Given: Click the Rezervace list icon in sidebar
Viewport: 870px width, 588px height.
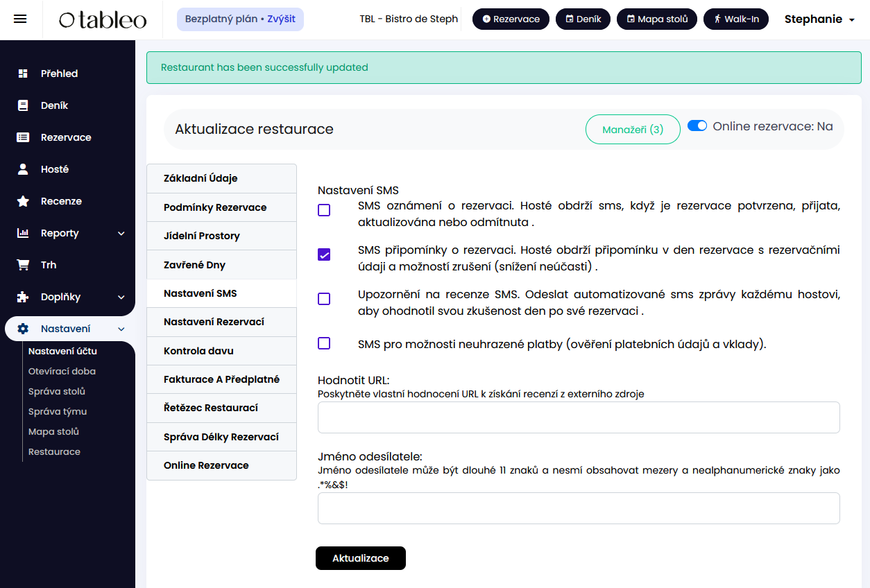Looking at the screenshot, I should pos(23,137).
